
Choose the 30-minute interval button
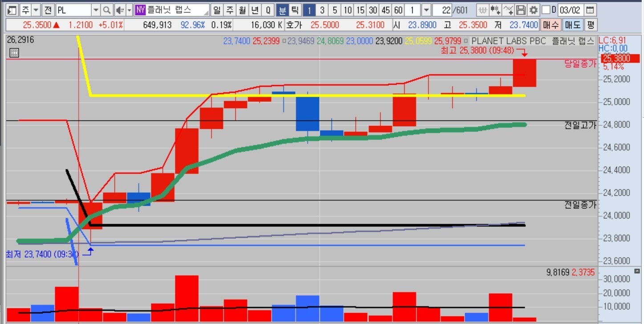pos(373,10)
